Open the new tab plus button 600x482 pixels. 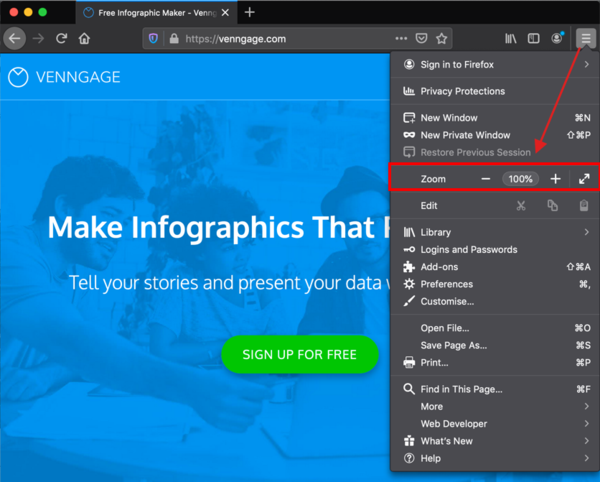250,12
